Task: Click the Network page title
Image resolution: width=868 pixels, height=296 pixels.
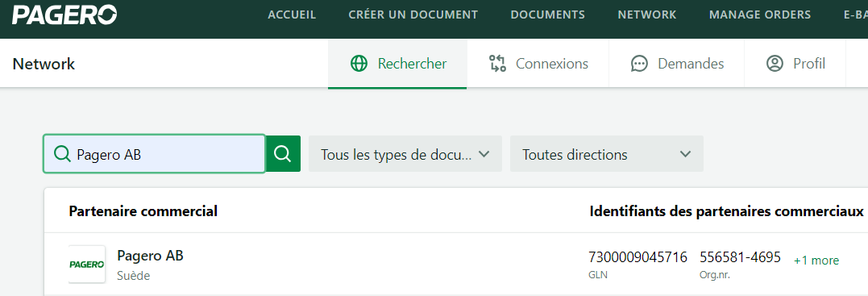Action: (44, 64)
